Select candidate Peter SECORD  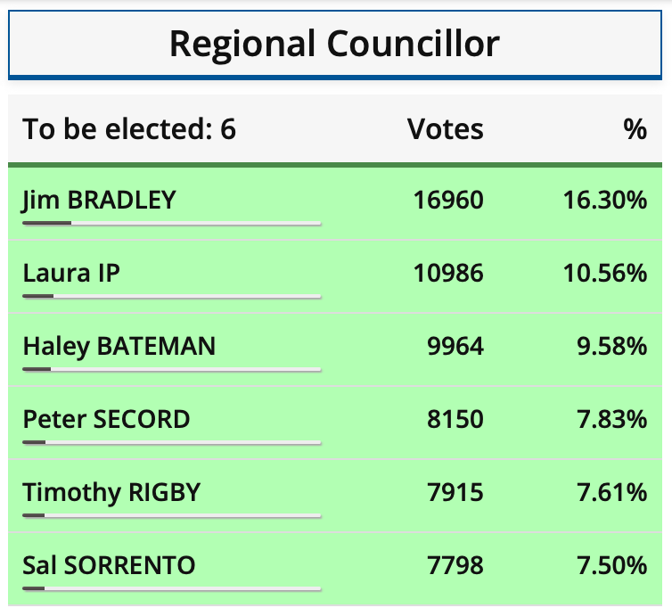(x=106, y=419)
